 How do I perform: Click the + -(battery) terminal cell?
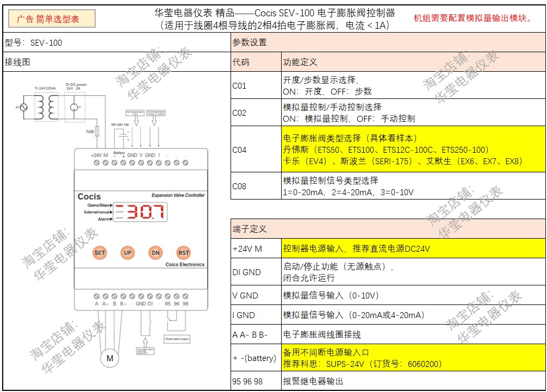[256, 358]
